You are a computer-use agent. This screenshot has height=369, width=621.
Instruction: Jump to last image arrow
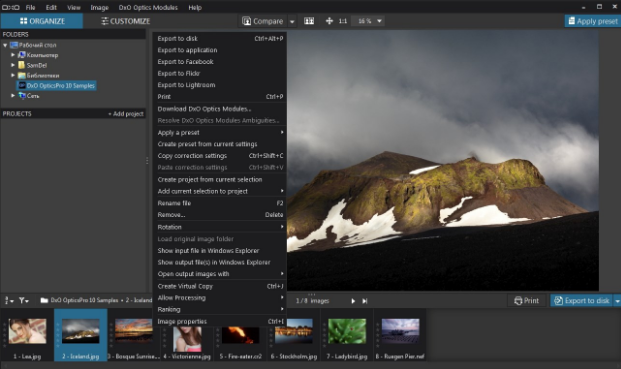[365, 301]
